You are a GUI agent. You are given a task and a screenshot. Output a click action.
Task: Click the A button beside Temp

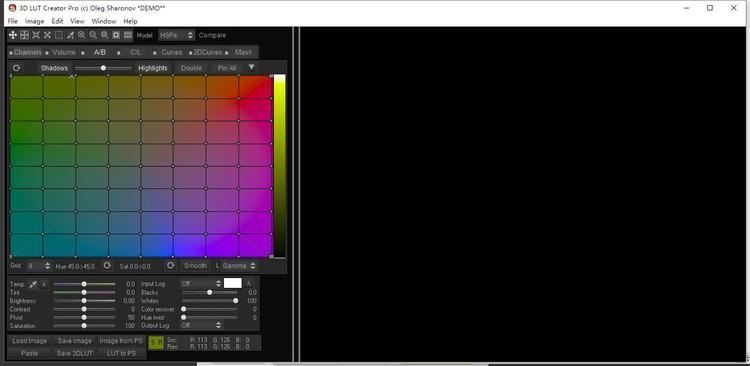click(x=44, y=284)
